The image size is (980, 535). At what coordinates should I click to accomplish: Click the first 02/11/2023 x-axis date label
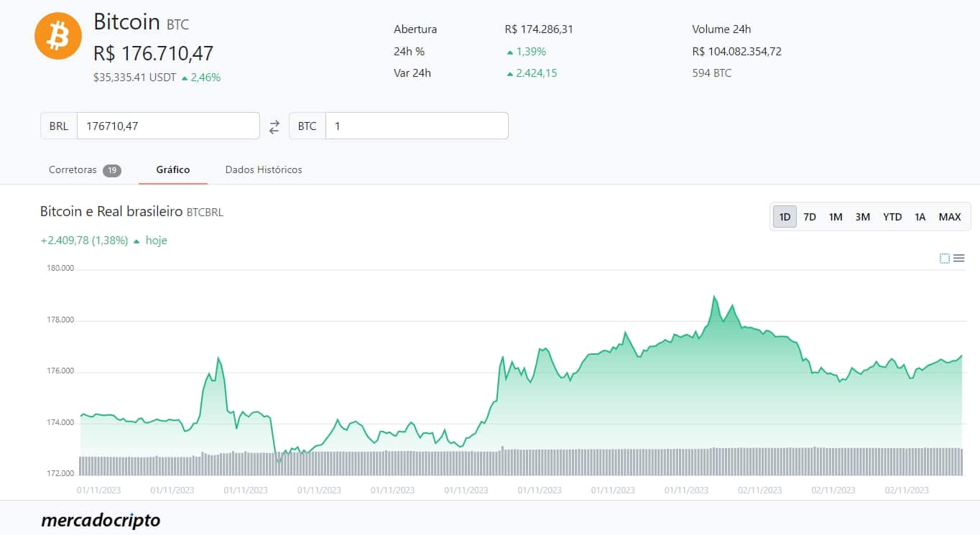(760, 490)
